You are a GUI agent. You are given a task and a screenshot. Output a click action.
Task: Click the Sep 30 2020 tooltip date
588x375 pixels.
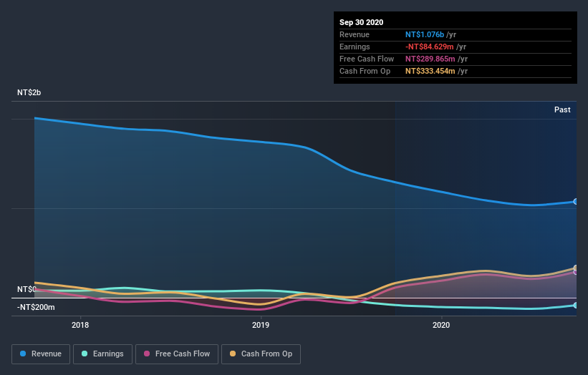click(361, 22)
